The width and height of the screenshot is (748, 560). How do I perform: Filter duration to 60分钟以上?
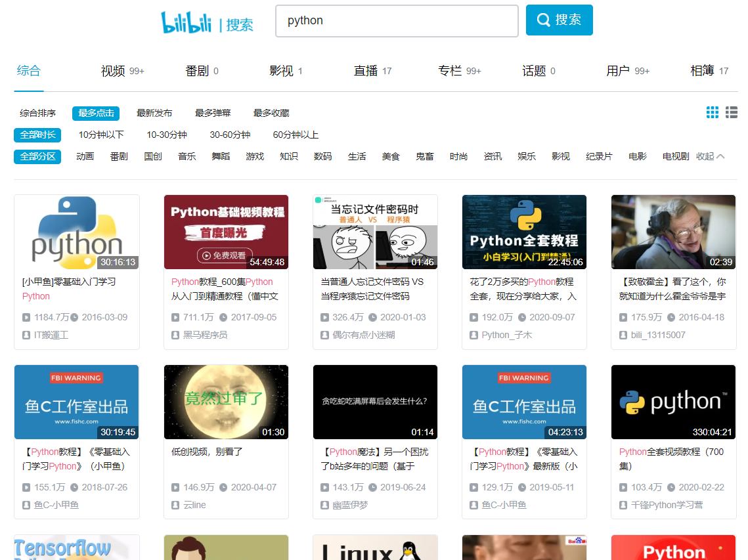coord(296,135)
